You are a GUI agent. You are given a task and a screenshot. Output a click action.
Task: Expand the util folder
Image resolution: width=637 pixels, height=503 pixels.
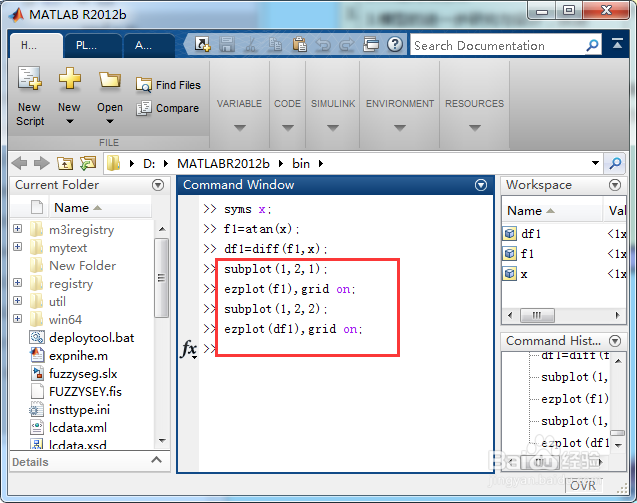click(x=17, y=300)
